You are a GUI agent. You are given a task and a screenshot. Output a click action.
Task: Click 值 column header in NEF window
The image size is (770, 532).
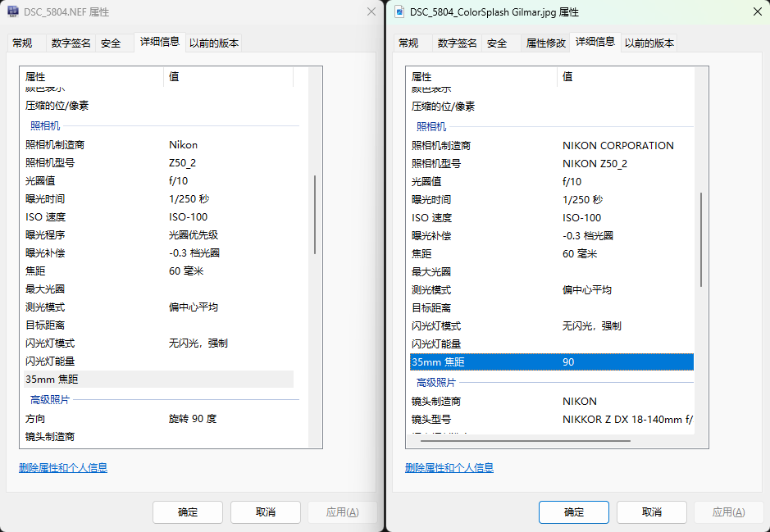point(228,76)
